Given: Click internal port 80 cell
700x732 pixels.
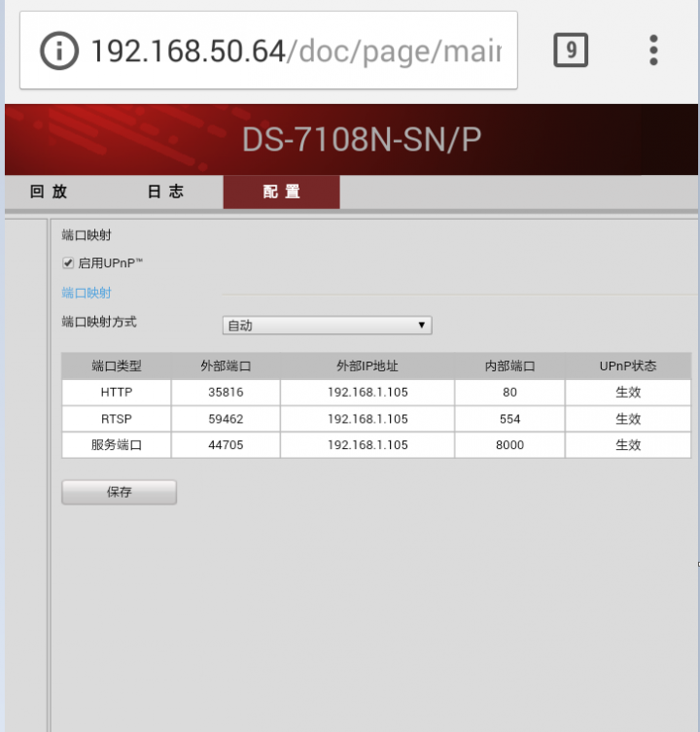Looking at the screenshot, I should [509, 392].
